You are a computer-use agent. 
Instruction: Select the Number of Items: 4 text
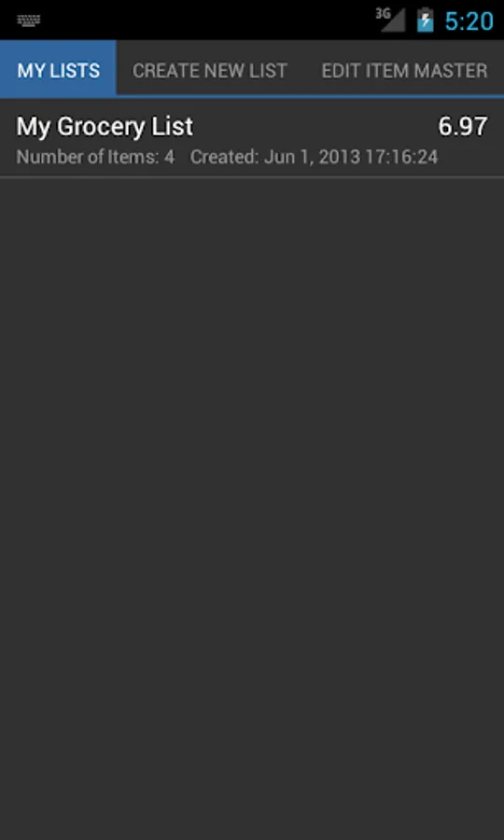(95, 157)
